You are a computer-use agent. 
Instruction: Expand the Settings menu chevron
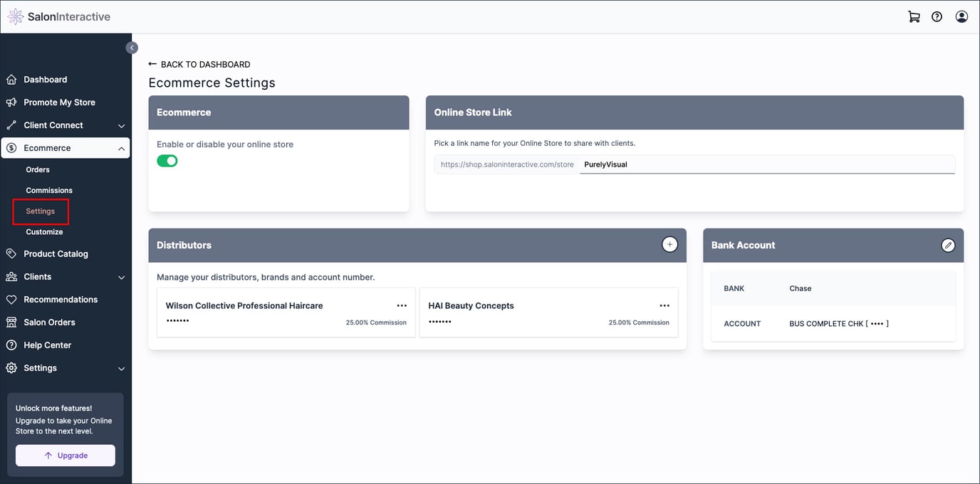tap(121, 367)
